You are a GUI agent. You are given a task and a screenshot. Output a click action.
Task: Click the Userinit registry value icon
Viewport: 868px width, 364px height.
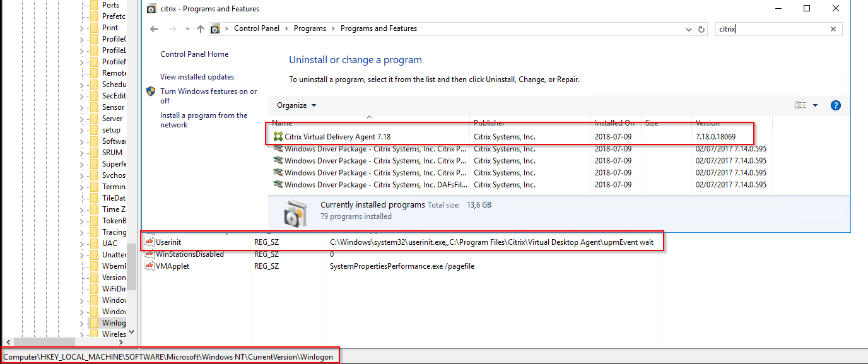(x=150, y=242)
